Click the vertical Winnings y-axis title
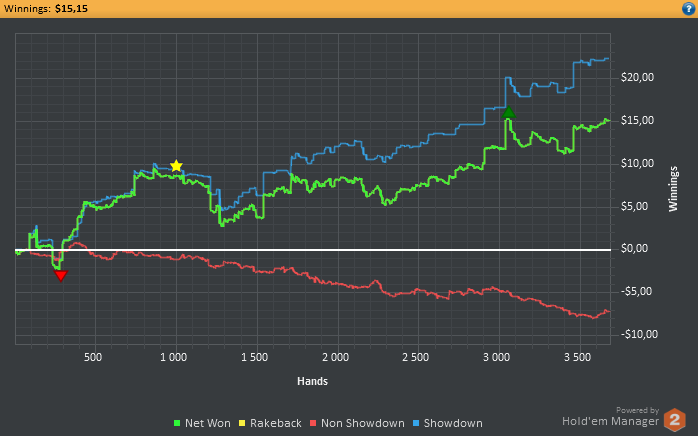The height and width of the screenshot is (436, 698). point(673,189)
